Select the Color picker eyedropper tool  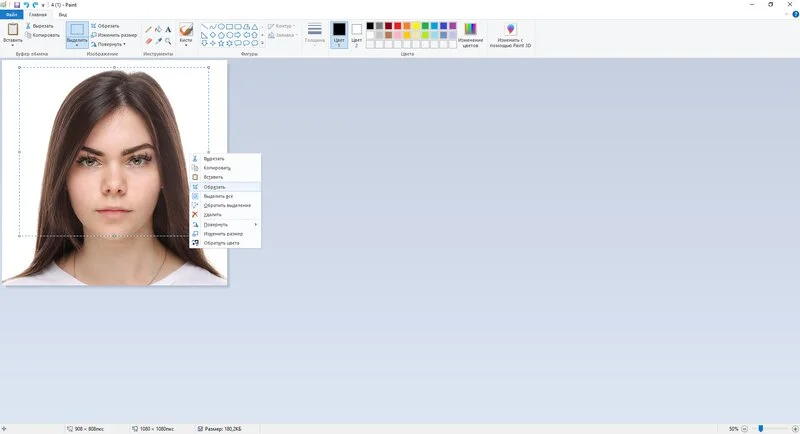click(x=158, y=41)
